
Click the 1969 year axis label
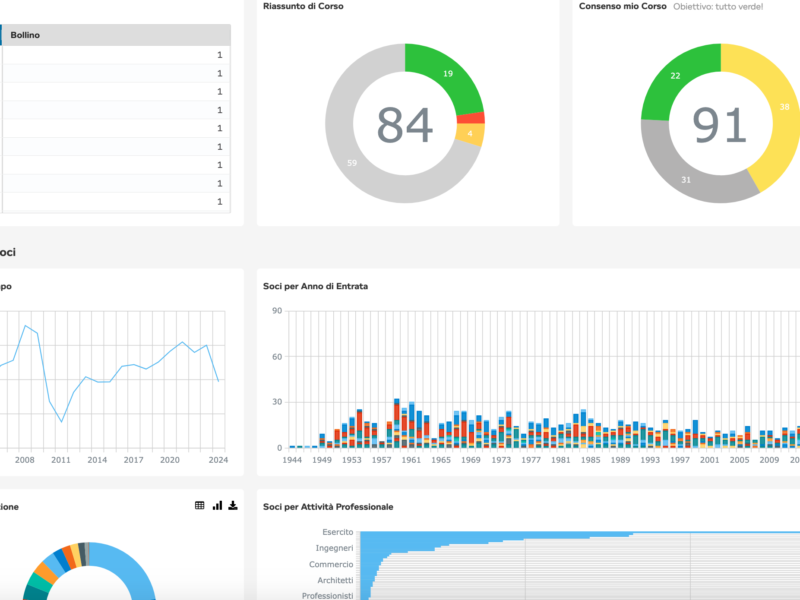point(471,460)
